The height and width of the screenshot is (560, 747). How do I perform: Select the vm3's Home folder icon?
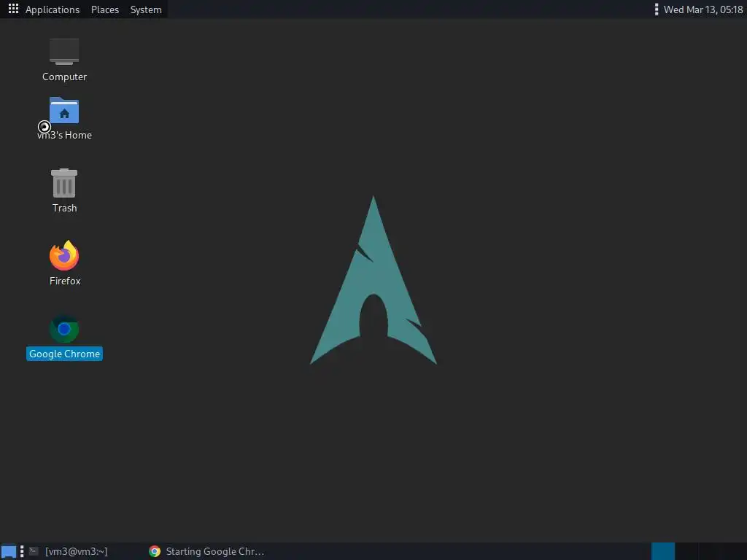[64, 111]
